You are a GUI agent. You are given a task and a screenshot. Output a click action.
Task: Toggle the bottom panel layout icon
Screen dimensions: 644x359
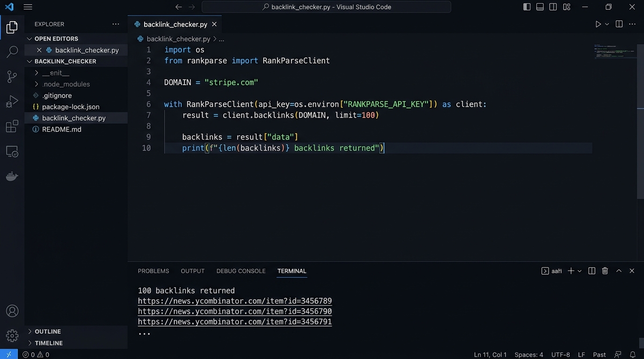[540, 7]
